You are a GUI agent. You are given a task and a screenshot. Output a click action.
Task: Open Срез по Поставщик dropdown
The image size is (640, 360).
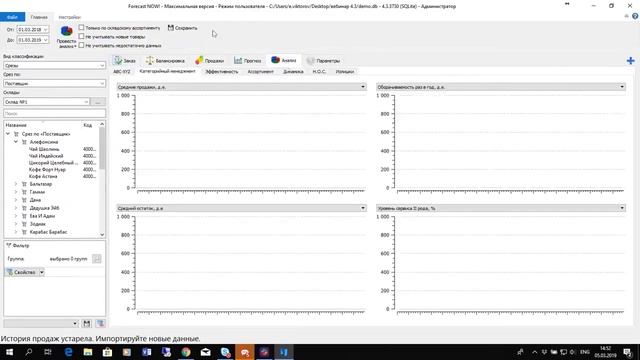54,83
